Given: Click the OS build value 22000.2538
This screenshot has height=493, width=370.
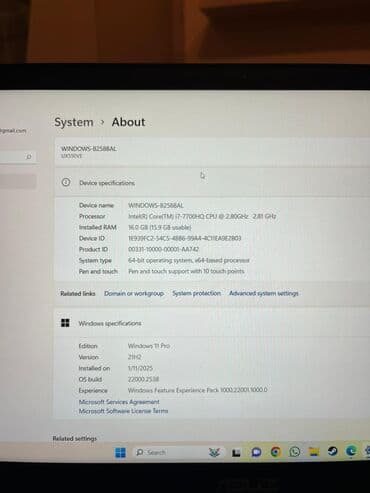Looking at the screenshot, I should coord(143,379).
